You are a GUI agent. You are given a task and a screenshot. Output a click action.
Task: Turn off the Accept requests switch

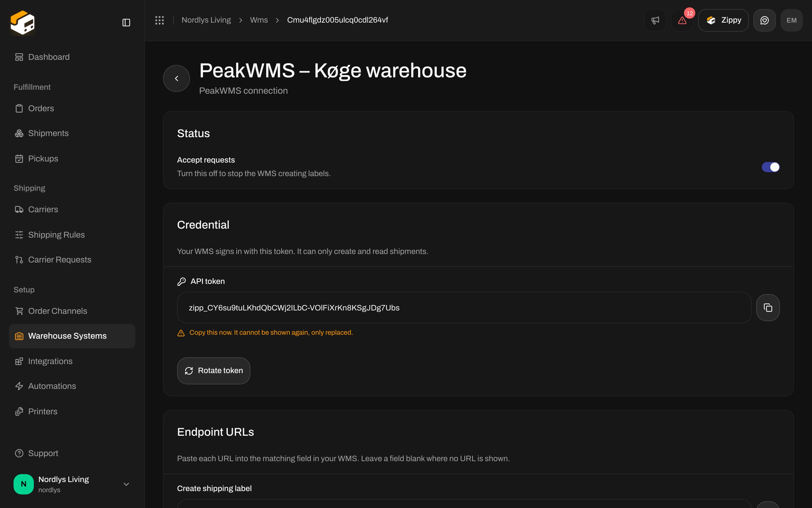point(770,167)
